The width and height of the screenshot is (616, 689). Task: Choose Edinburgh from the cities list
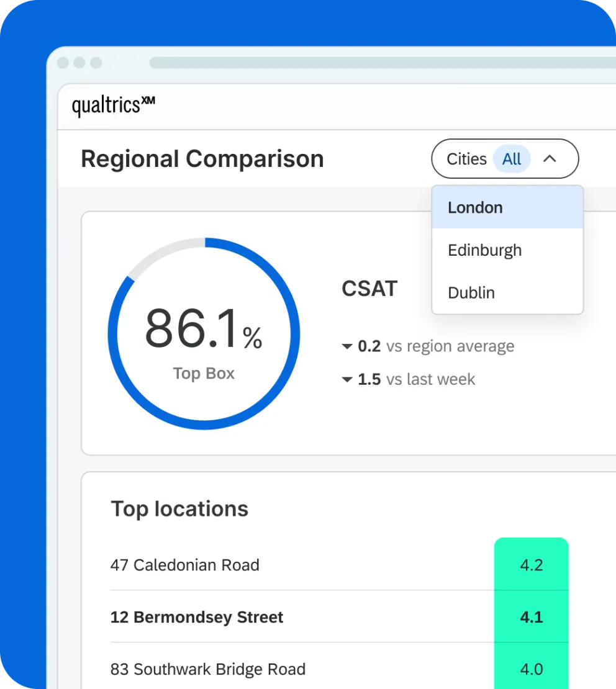tap(507, 250)
